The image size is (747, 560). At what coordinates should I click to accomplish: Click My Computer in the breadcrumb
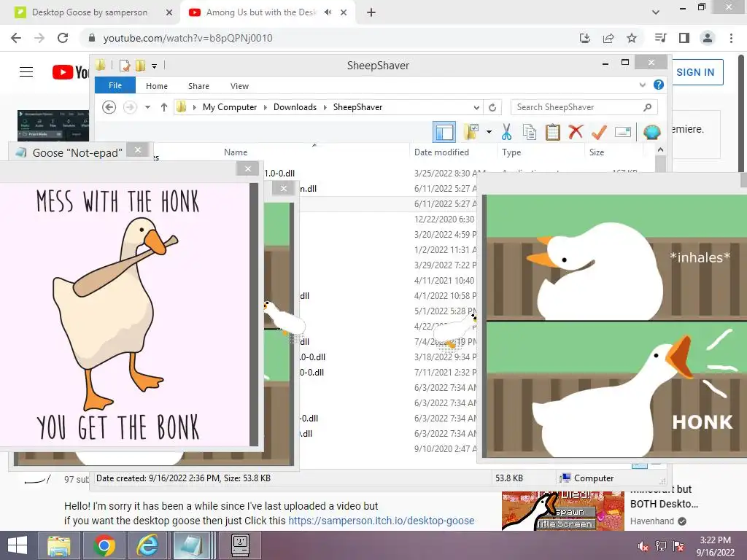pyautogui.click(x=230, y=107)
